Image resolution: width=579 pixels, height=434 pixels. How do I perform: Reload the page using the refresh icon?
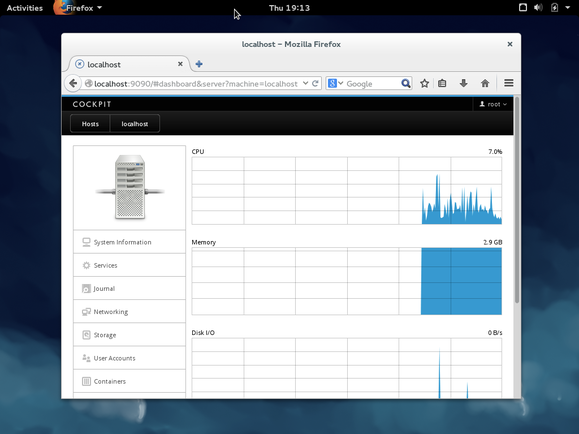pyautogui.click(x=315, y=83)
